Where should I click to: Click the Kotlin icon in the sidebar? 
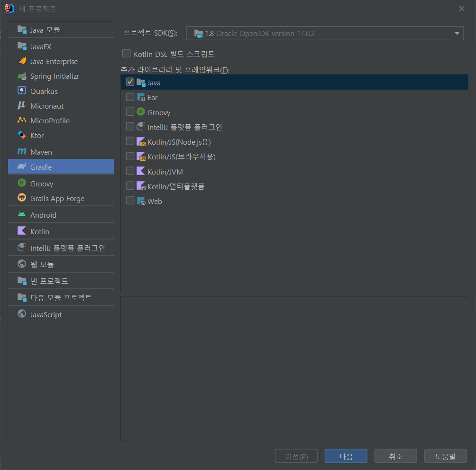click(22, 231)
